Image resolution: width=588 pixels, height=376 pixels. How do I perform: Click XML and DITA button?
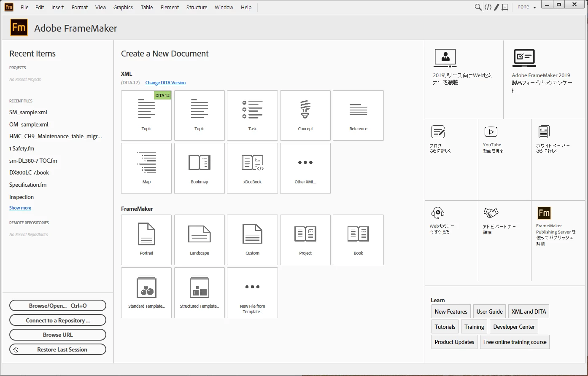click(x=529, y=312)
